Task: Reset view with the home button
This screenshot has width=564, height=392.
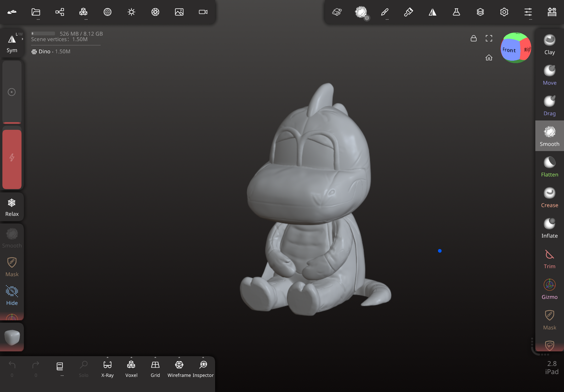Action: (489, 57)
